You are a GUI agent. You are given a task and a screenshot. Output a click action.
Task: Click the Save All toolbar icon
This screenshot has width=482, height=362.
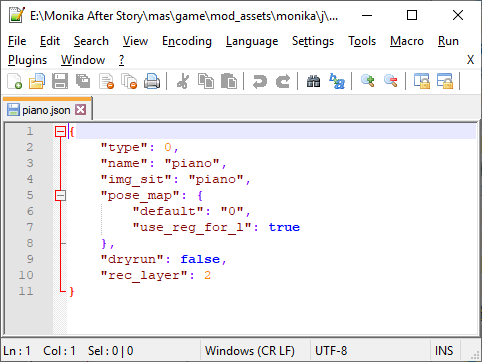click(x=83, y=81)
